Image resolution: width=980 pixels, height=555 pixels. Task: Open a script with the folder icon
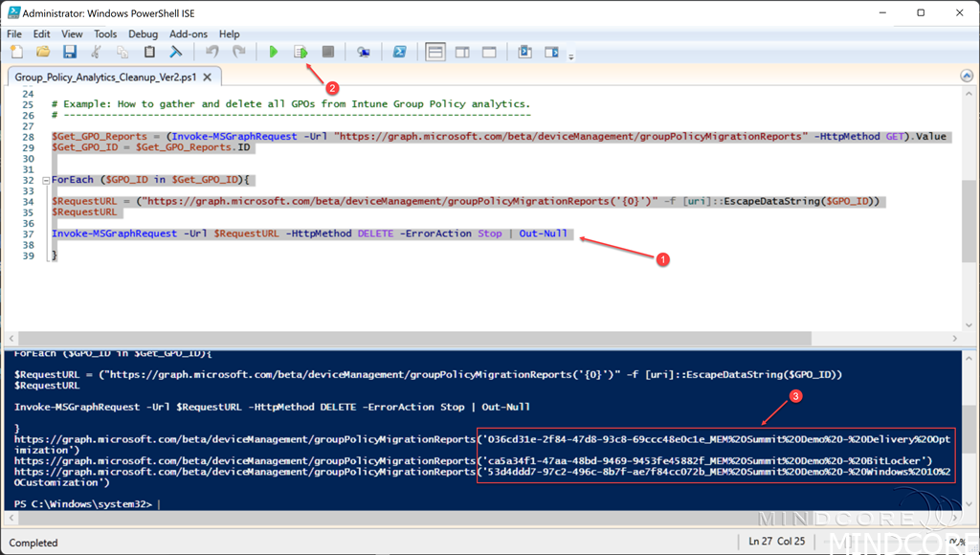[x=43, y=52]
